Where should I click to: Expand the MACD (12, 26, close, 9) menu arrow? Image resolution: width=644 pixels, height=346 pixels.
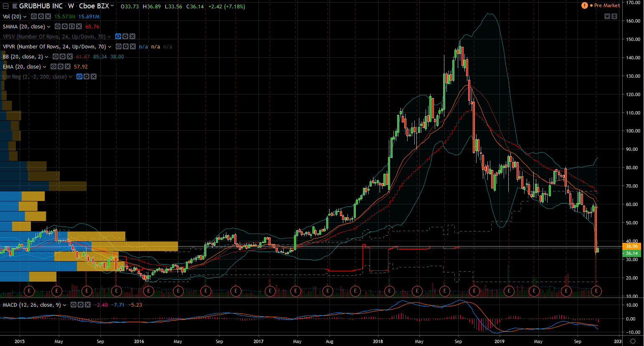[x=65, y=305]
